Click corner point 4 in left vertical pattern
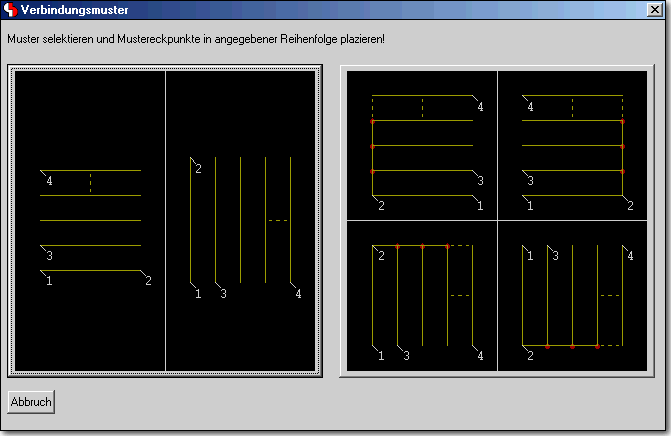 (x=297, y=291)
